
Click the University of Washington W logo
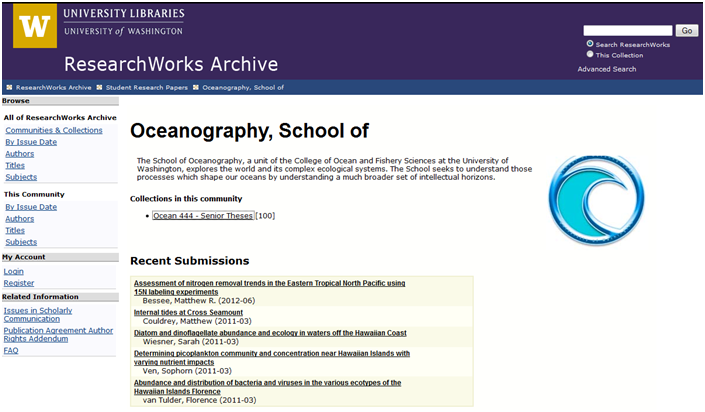pos(35,26)
